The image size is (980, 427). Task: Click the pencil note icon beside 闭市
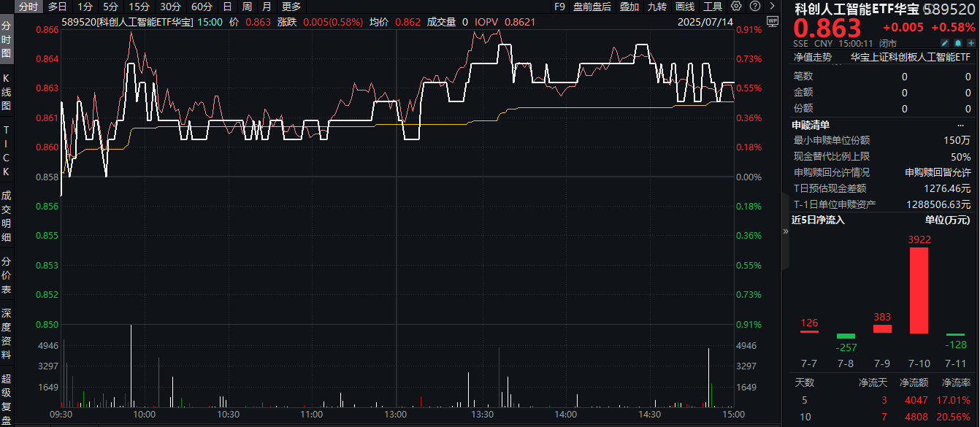point(944,42)
